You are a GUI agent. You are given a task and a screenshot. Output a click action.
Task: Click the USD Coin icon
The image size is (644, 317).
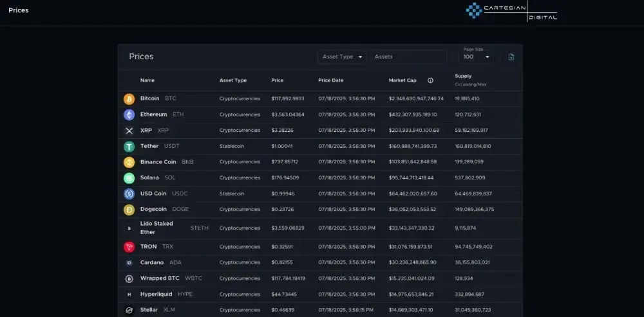129,194
